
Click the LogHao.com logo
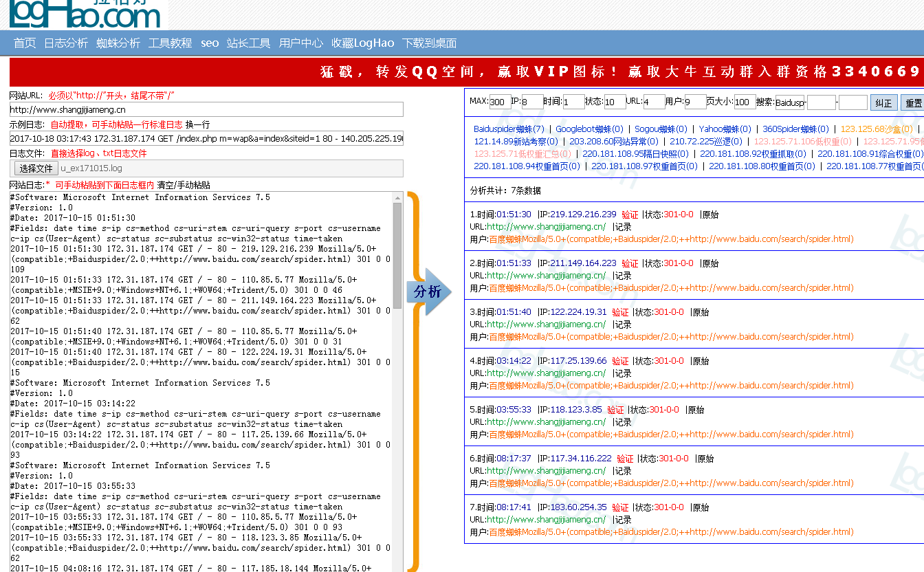[x=86, y=14]
